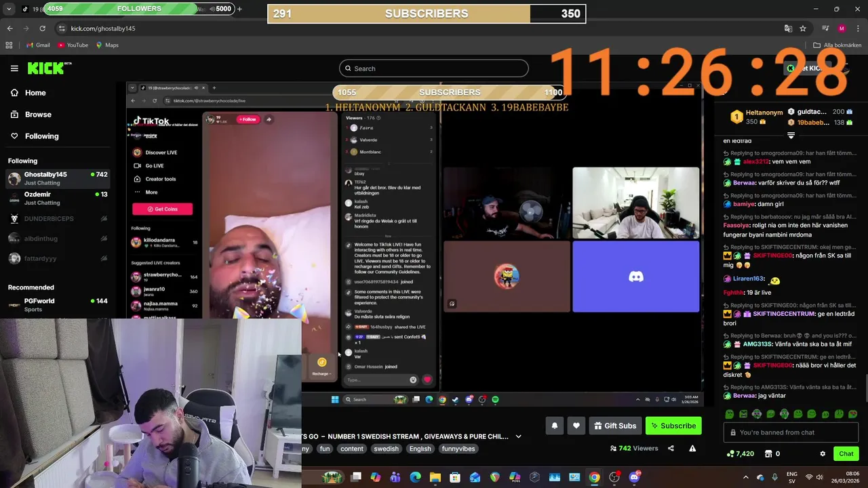Open Outlook from the taskbar
Viewport: 868px width, 488px height.
[475, 477]
